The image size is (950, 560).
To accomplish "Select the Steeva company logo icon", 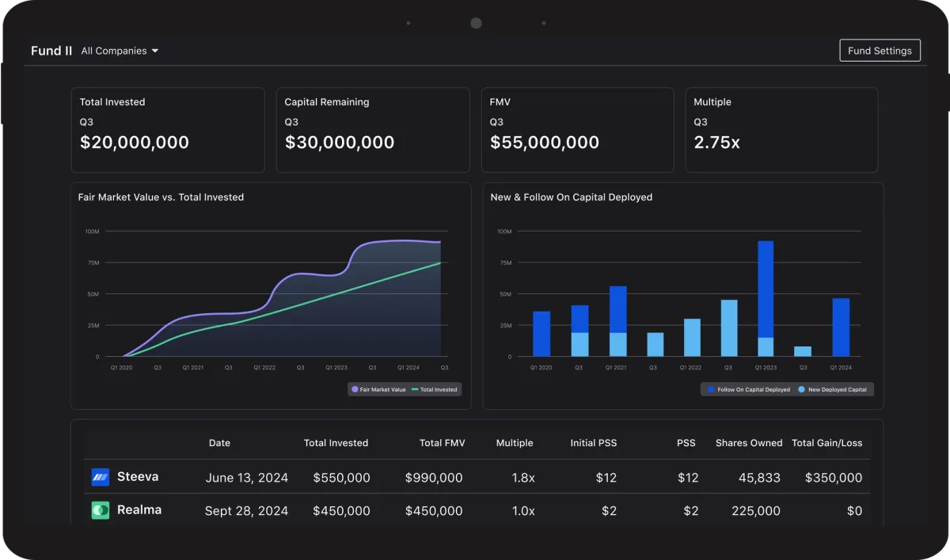I will 100,477.
